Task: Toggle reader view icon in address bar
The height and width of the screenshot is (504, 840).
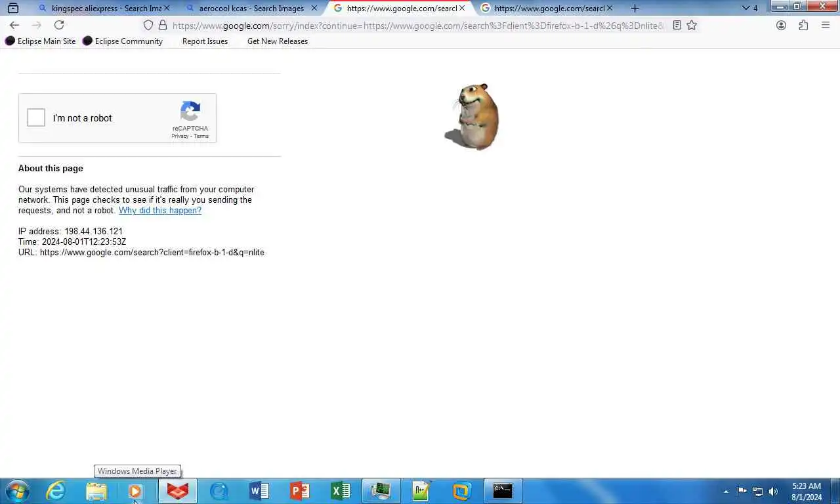Action: point(677,26)
